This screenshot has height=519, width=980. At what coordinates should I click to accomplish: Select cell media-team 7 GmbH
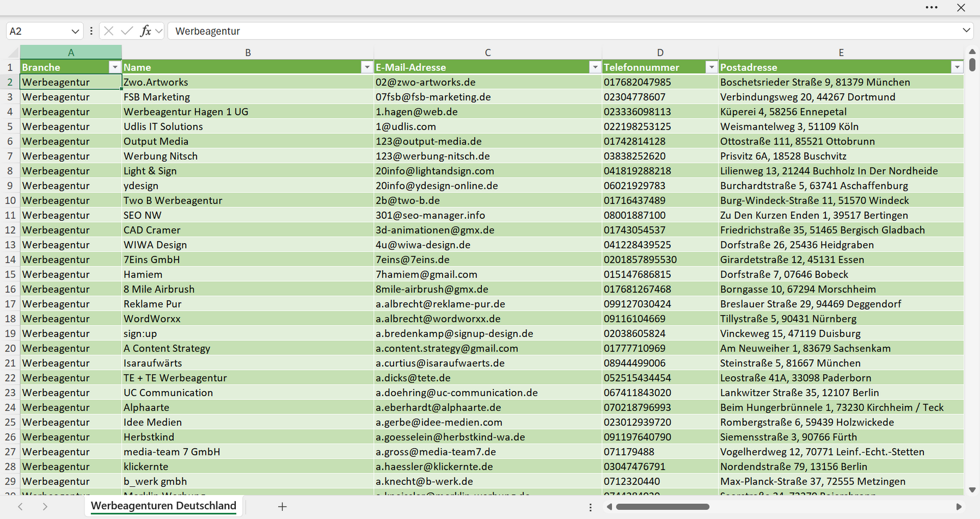coord(248,452)
